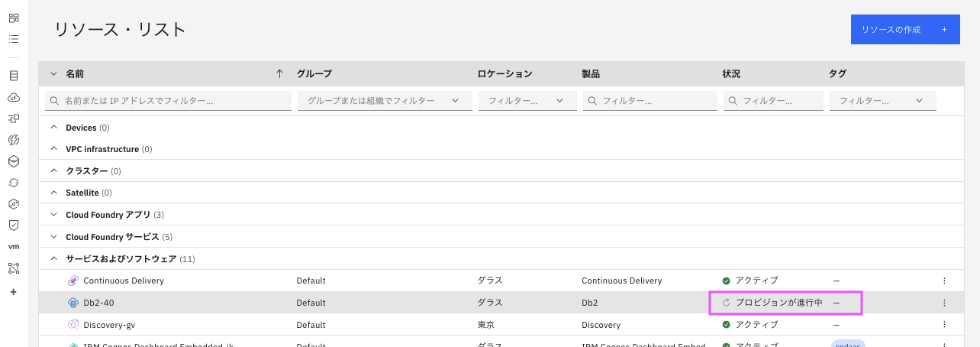980x347 pixels.
Task: Open the Resource list icon in the sidebar
Action: coord(14,38)
